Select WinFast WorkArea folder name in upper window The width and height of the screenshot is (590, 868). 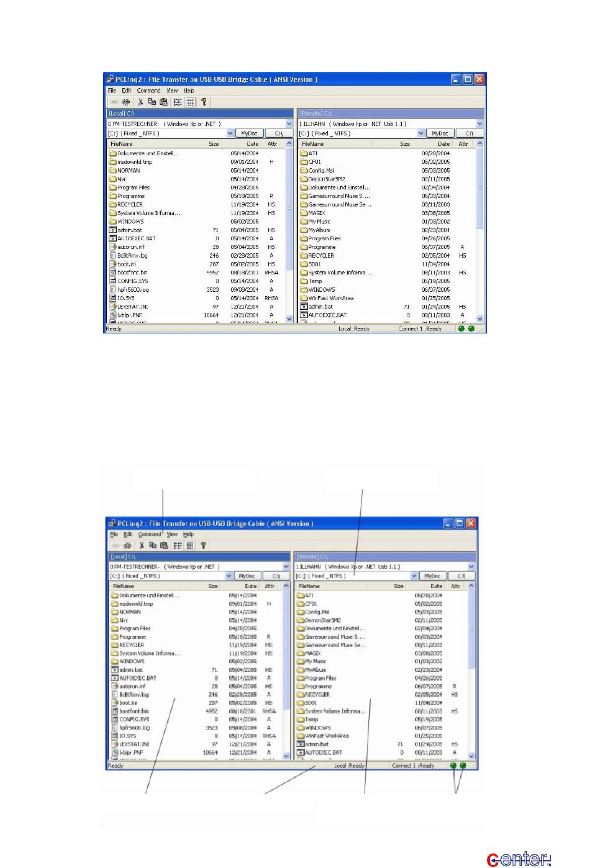coord(331,298)
